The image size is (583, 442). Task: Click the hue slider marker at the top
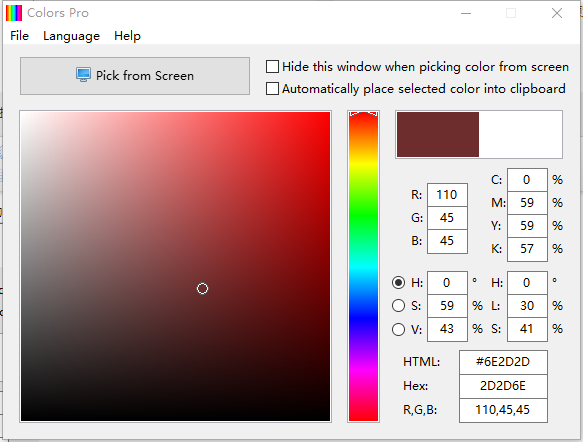[x=363, y=114]
